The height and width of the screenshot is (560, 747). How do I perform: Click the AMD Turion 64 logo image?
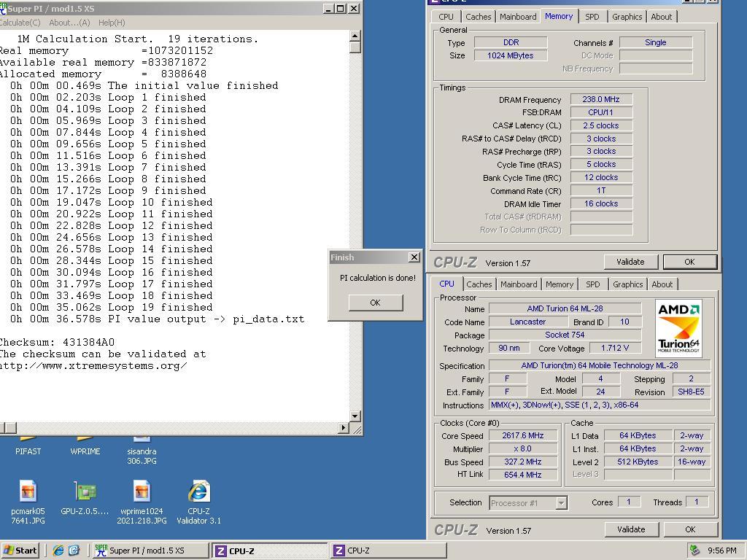[x=678, y=328]
